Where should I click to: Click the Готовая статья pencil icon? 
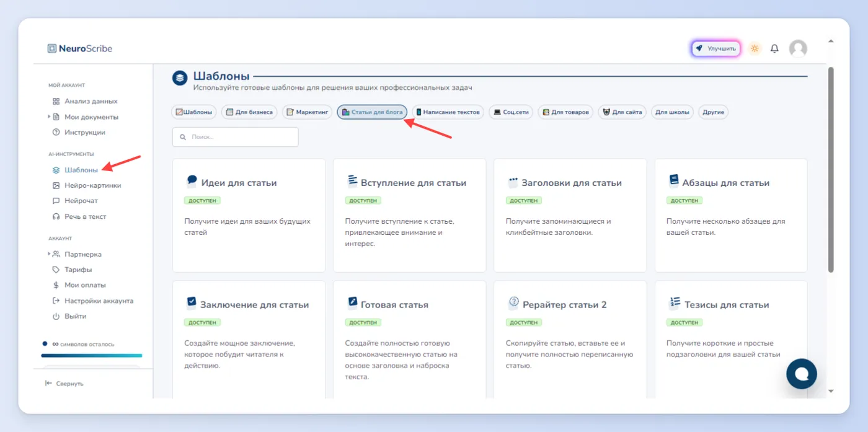(x=352, y=303)
